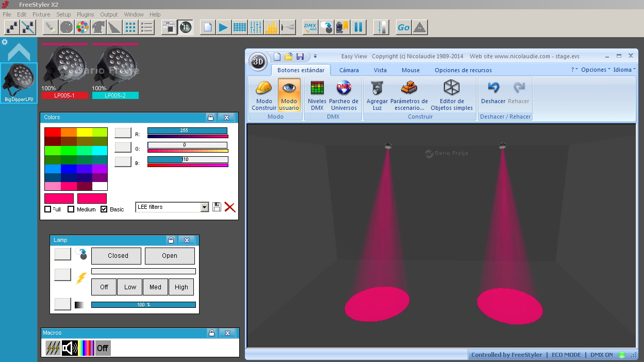The width and height of the screenshot is (644, 362).
Task: Toggle Modo usuario eye button
Action: pos(289,95)
